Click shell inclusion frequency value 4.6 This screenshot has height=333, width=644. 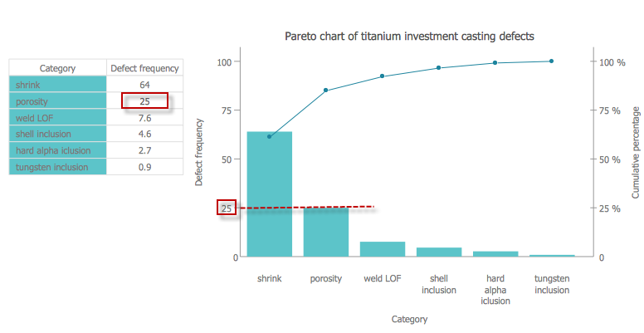(144, 134)
